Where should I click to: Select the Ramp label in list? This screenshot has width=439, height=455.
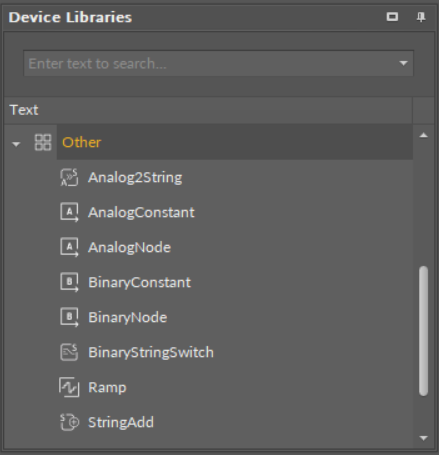coord(107,387)
